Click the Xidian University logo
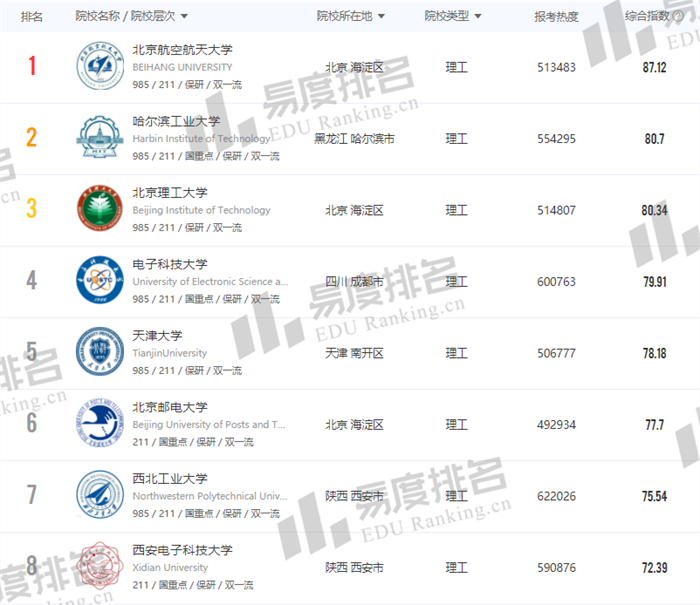700x605 pixels. pos(100,566)
